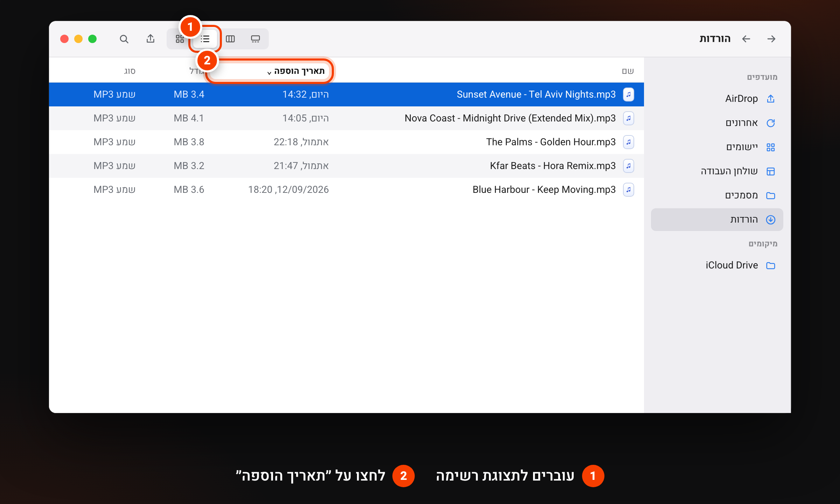Screen dimensions: 840x504
Task: Select Nova Coast - Midnight Drive (Extended Mix).mp3
Action: click(346, 118)
